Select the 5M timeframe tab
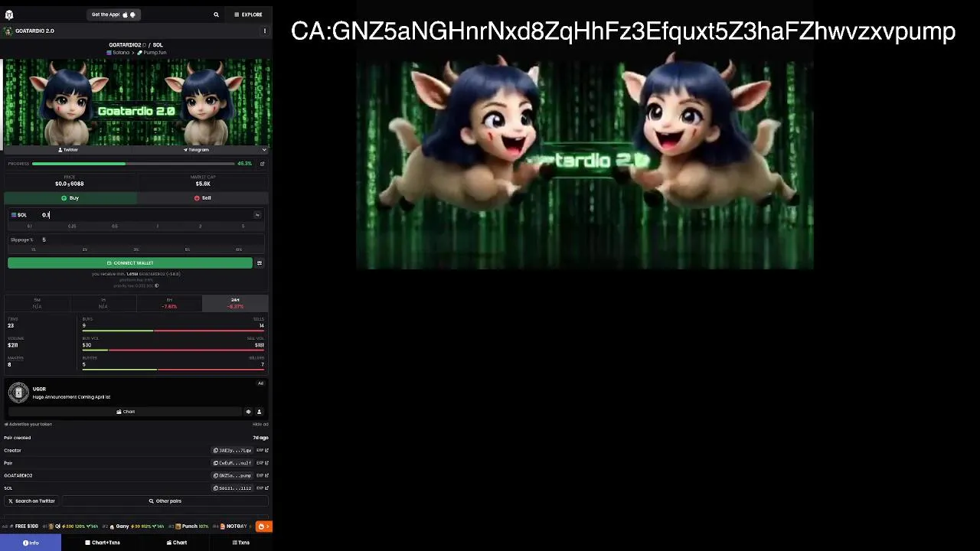980x551 pixels. click(38, 303)
